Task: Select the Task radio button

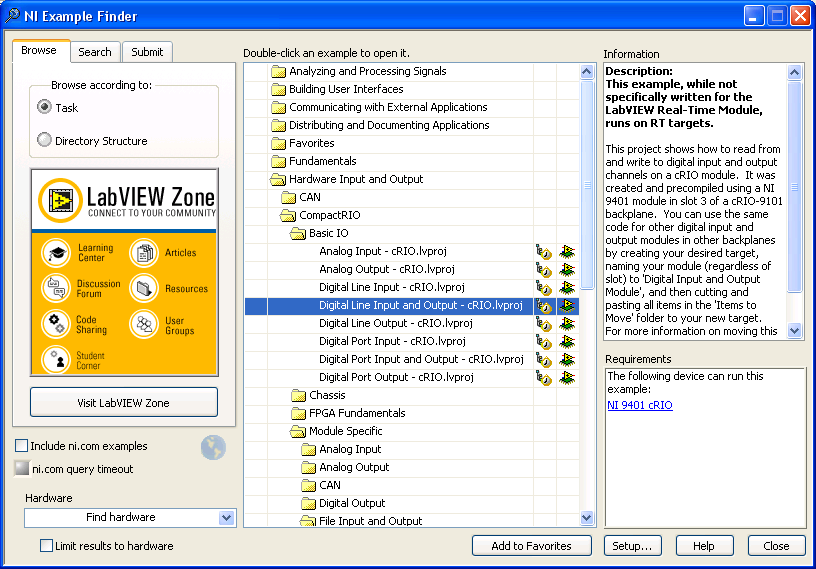Action: point(44,107)
